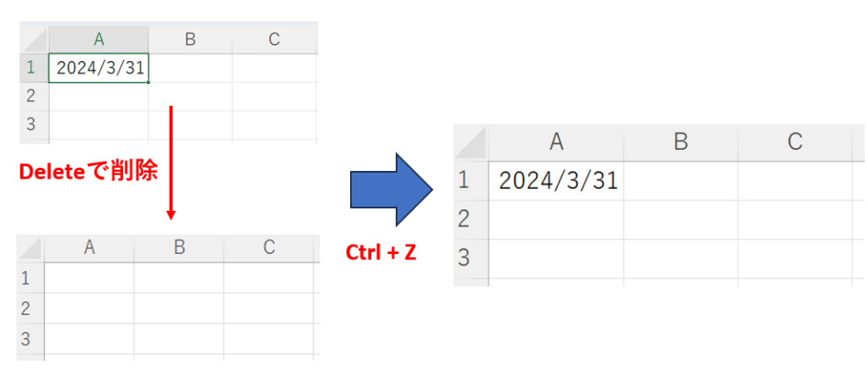
Task: Click column B header in top-left sheet
Action: 191,39
